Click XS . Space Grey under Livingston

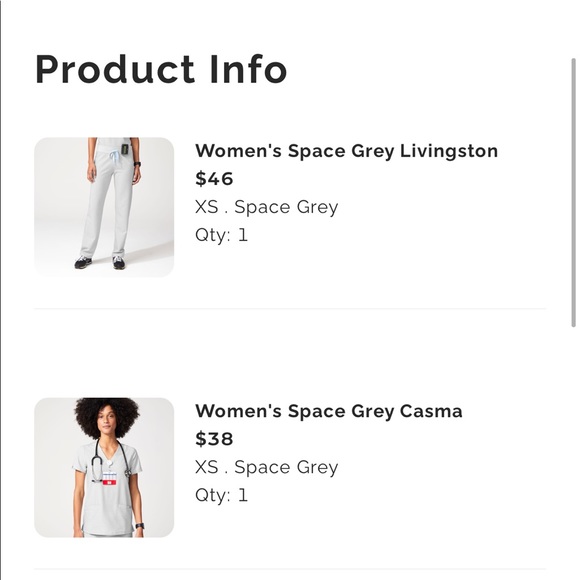click(266, 207)
